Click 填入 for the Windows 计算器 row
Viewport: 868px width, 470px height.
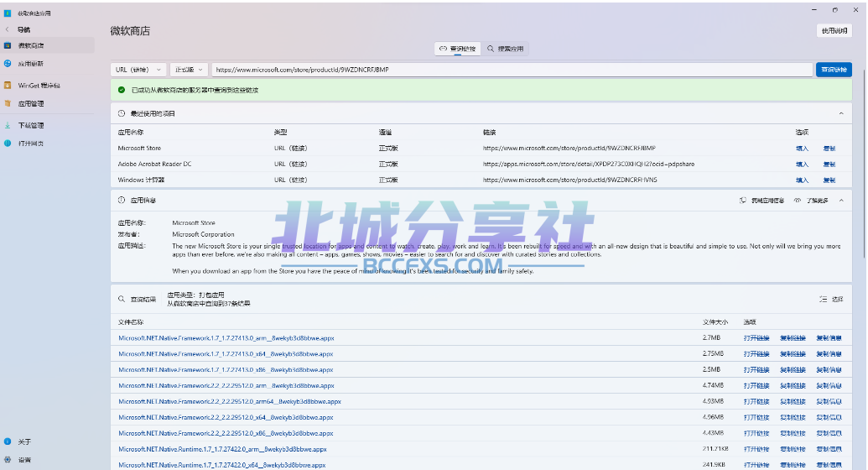coord(802,180)
